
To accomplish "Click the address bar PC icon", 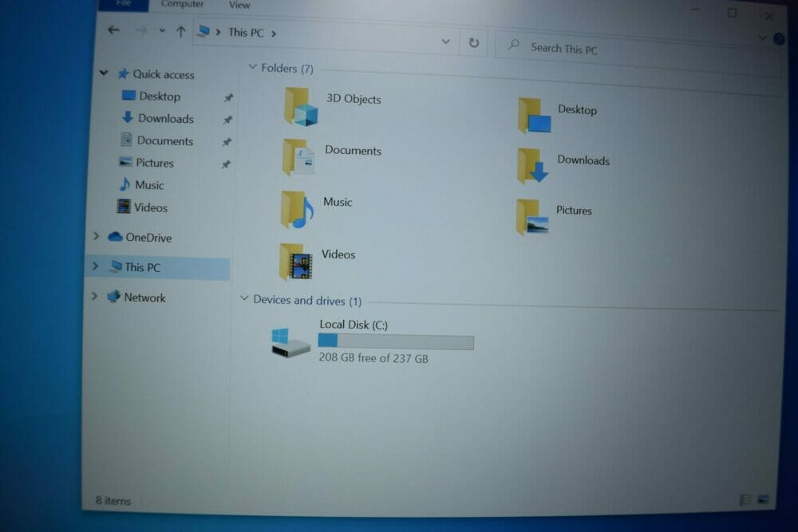I will coord(203,32).
